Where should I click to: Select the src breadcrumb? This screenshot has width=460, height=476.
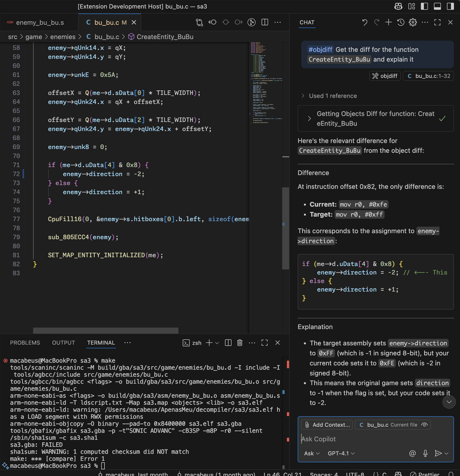click(x=13, y=37)
